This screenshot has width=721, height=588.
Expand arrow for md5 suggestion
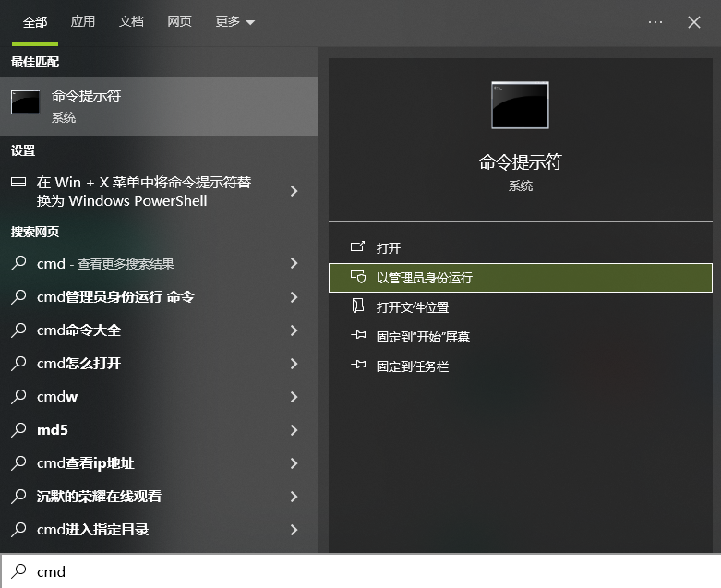pyautogui.click(x=294, y=430)
